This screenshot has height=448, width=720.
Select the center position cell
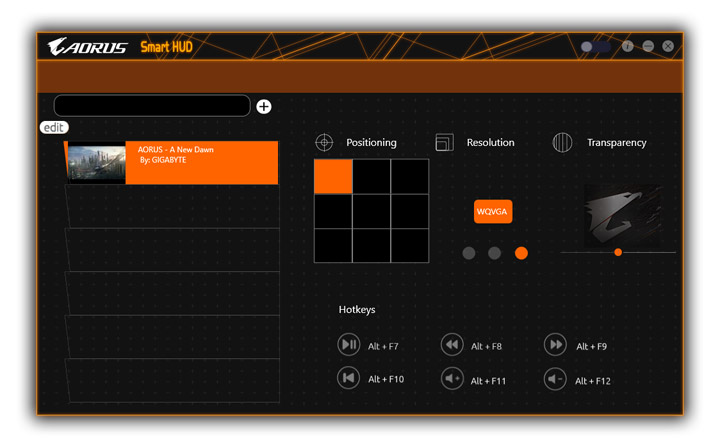click(371, 211)
